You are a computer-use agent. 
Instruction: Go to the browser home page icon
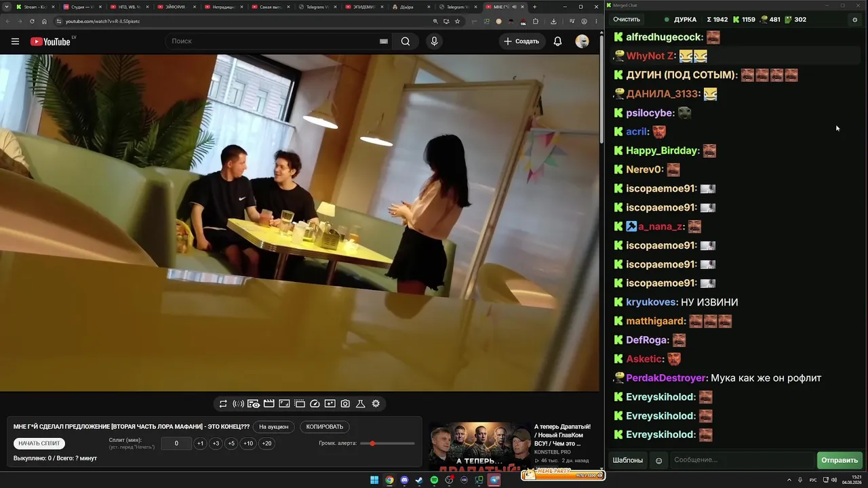[x=45, y=21]
